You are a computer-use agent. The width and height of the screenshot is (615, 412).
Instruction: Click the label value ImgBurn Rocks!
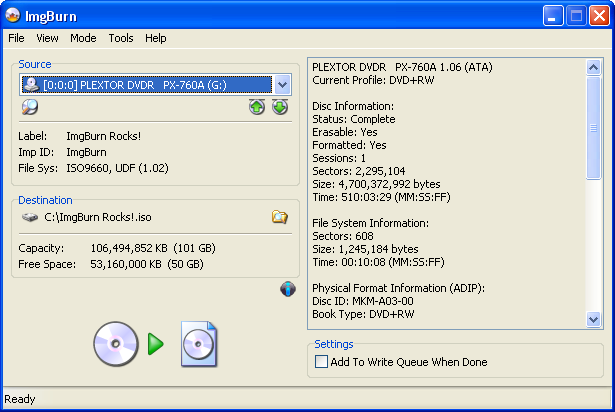click(x=104, y=136)
